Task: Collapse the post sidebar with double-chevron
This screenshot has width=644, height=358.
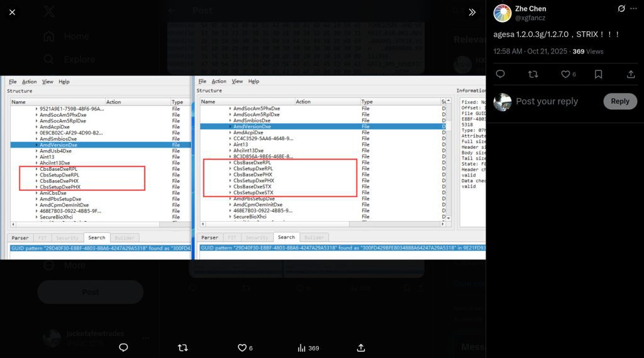Action: [472, 12]
